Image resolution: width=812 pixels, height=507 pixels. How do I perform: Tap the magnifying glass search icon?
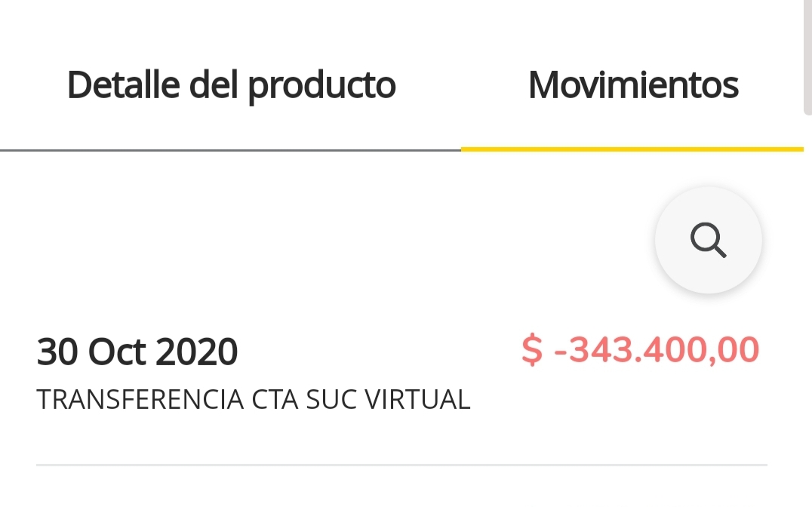coord(708,241)
